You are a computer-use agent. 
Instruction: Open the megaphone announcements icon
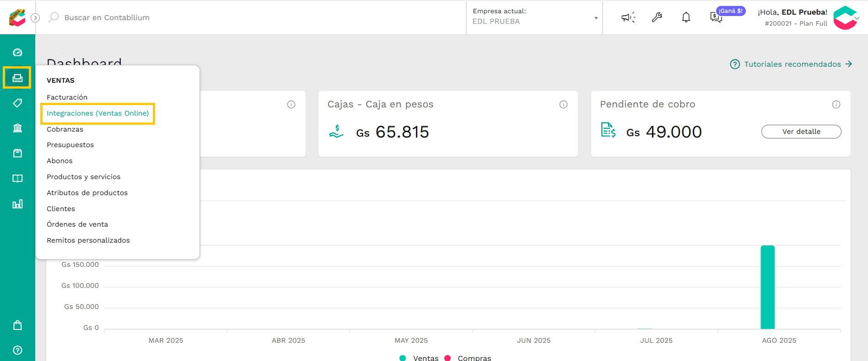(x=628, y=17)
